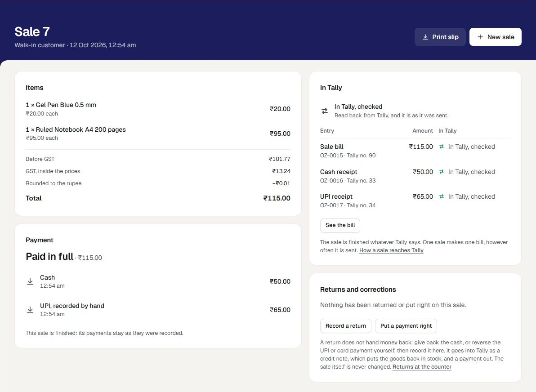536x392 pixels.
Task: Click 'OZ-0017 · Tally no. 34' reference
Action: [x=348, y=205]
